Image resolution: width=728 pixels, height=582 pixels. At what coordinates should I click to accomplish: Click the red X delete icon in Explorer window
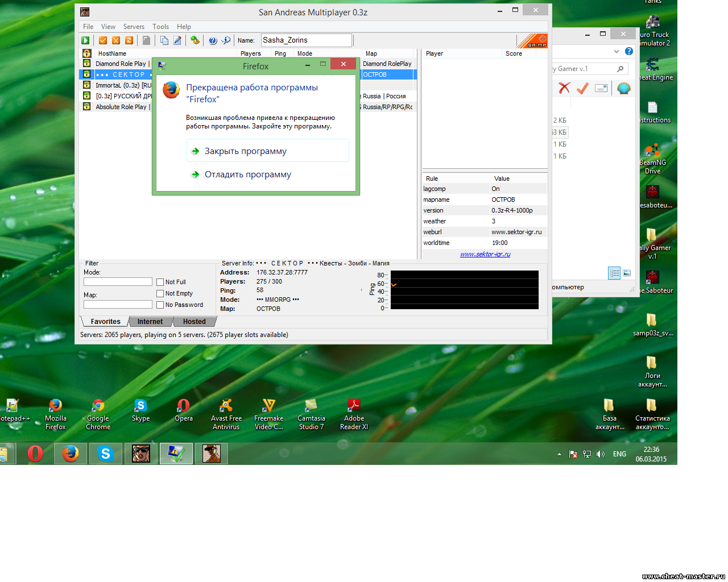[564, 88]
